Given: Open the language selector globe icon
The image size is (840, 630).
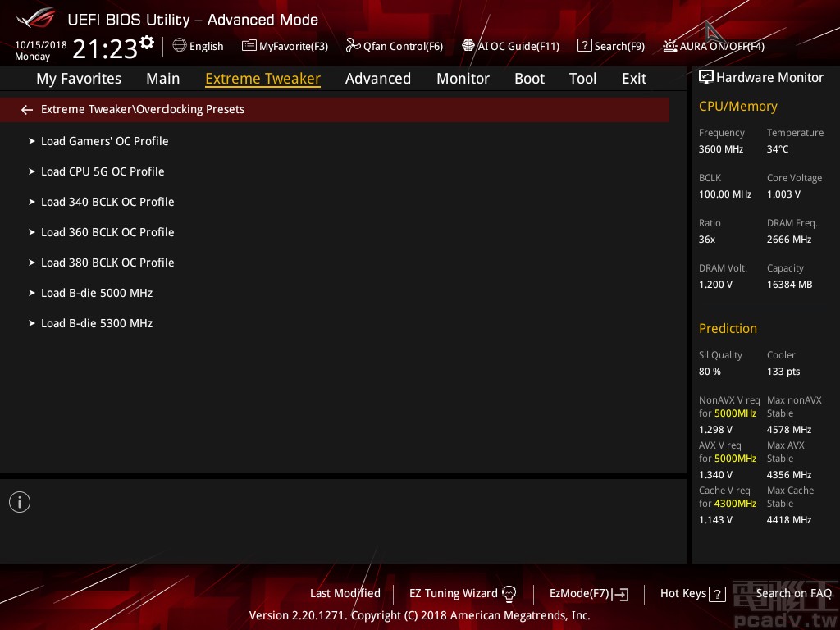Looking at the screenshot, I should tap(179, 46).
